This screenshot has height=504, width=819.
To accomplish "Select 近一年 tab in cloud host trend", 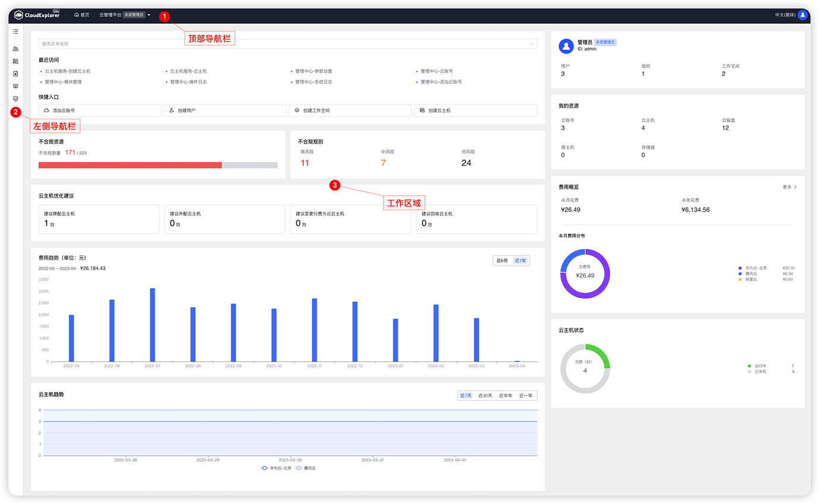I will tap(526, 395).
